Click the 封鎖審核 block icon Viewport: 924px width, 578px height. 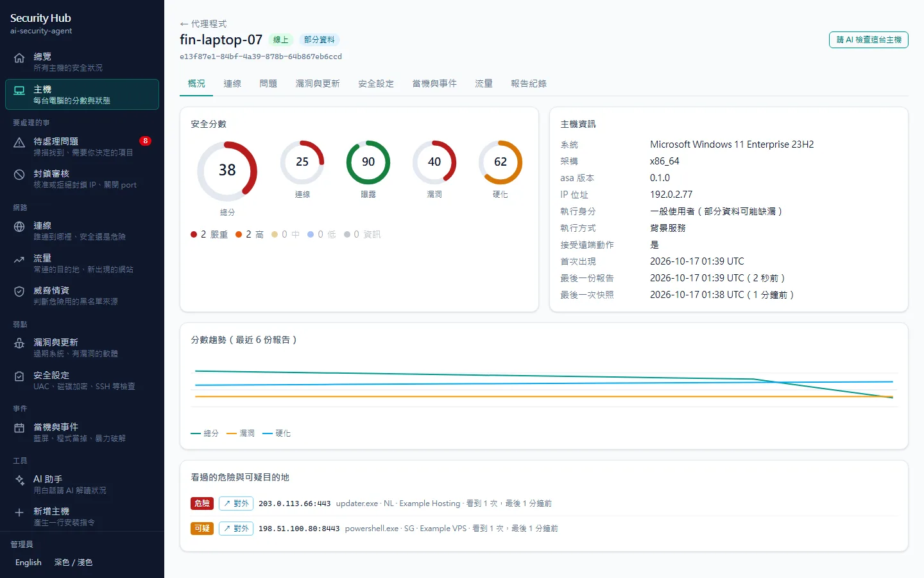pyautogui.click(x=19, y=175)
